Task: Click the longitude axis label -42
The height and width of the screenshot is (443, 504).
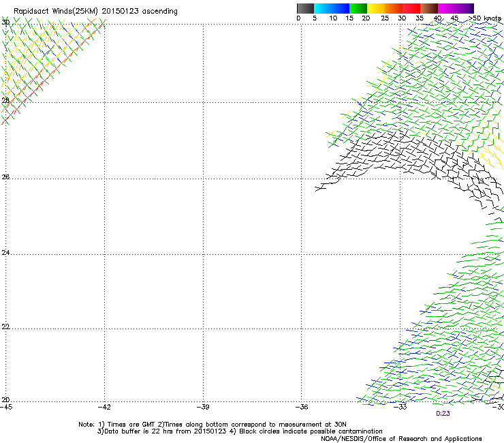Action: 104,407
